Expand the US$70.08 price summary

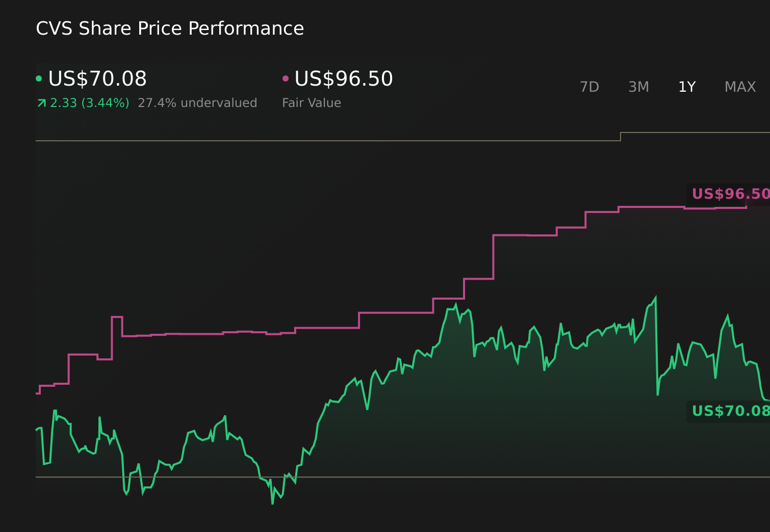coord(97,78)
